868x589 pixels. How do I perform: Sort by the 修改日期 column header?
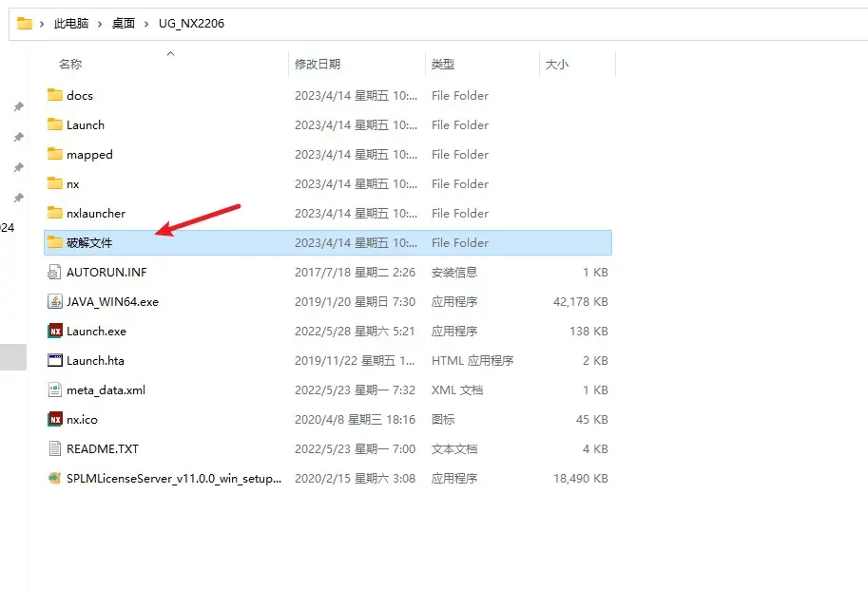click(x=318, y=65)
